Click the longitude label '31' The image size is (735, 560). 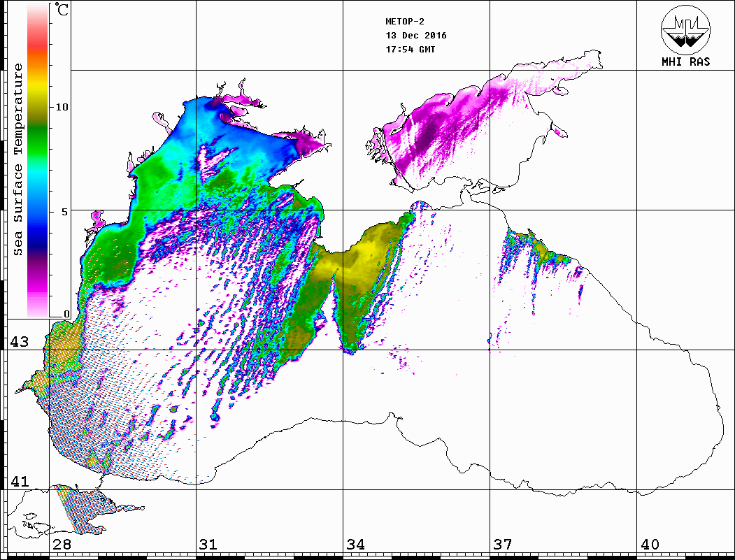point(208,544)
